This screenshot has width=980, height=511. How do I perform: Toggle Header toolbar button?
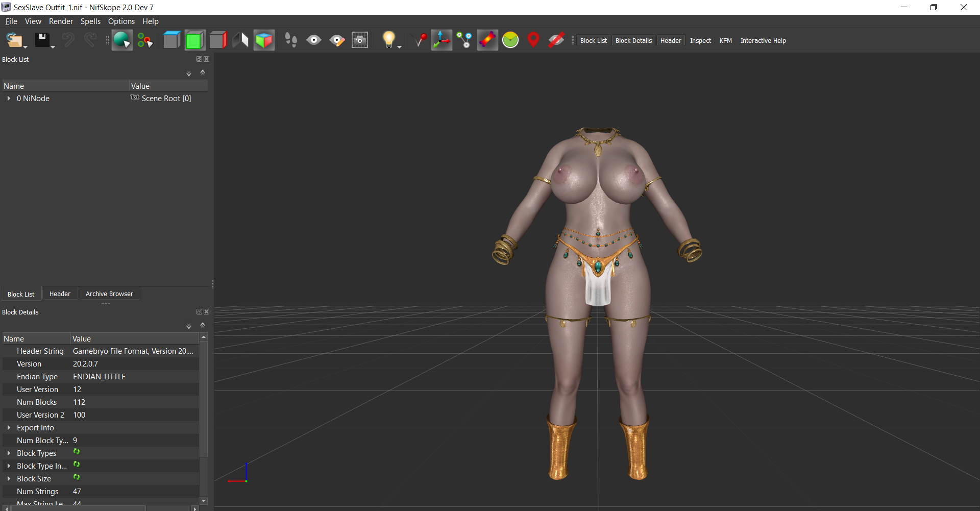[x=671, y=41]
